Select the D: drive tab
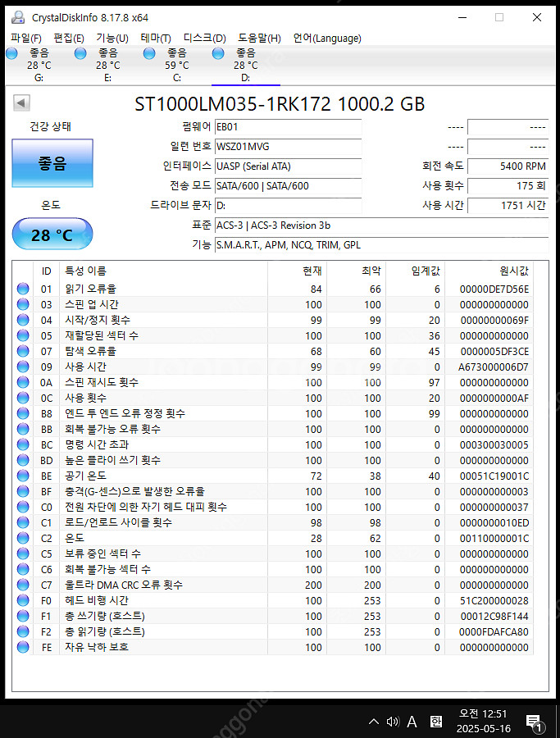This screenshot has width=560, height=738. (x=246, y=65)
